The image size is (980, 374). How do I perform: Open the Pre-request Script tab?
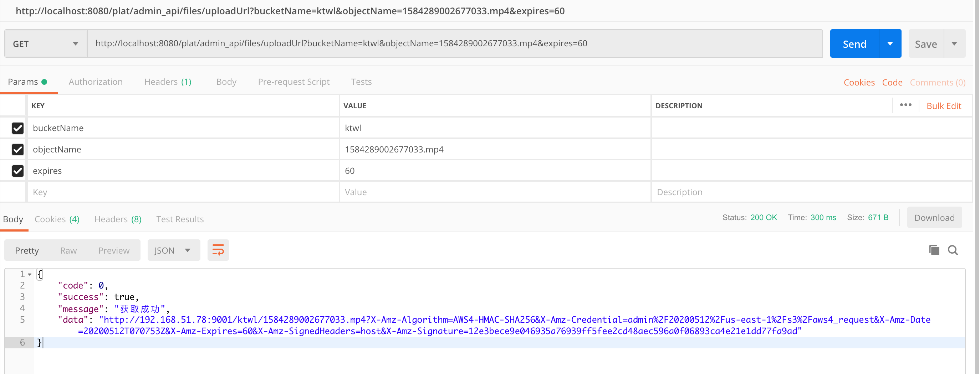pyautogui.click(x=293, y=82)
